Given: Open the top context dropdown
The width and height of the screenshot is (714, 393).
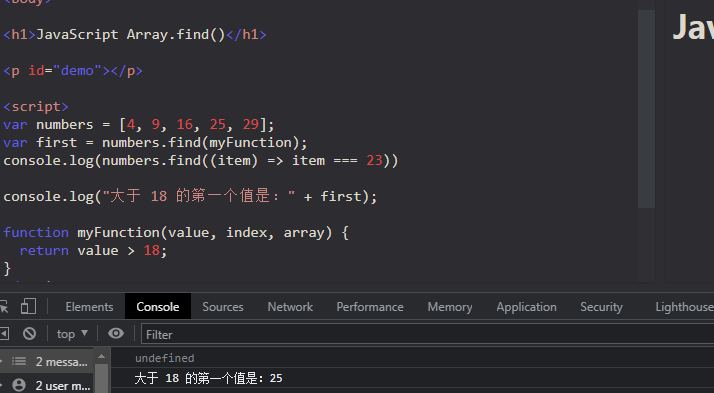Looking at the screenshot, I should (72, 334).
